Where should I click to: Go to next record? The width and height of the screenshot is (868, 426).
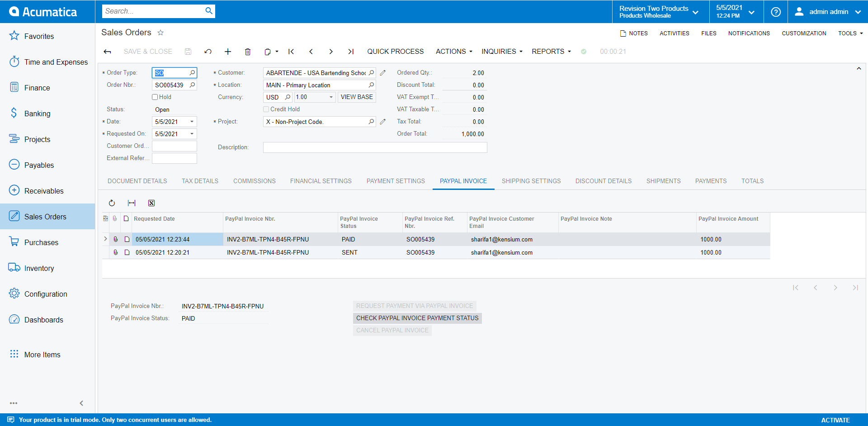[331, 52]
